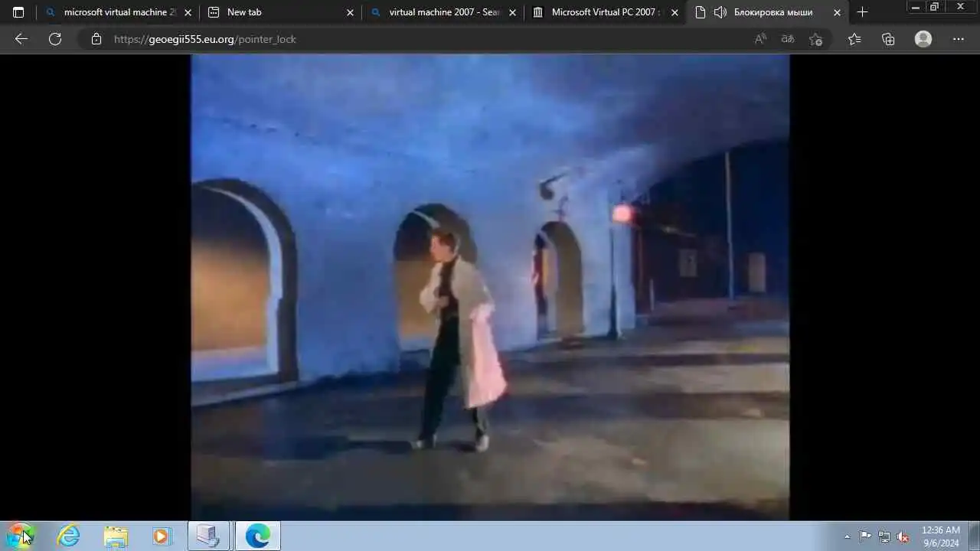This screenshot has width=980, height=551.
Task: Click the Show desktop strip
Action: pos(974,536)
